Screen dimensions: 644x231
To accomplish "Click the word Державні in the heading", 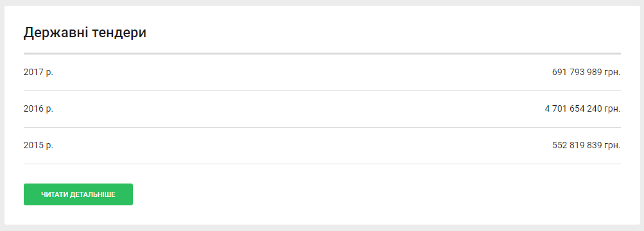I will (x=56, y=33).
